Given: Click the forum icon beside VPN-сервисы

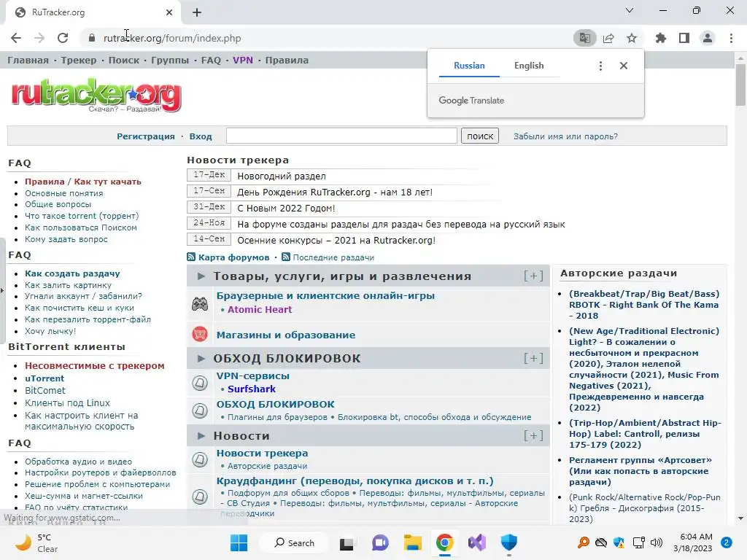Looking at the screenshot, I should pos(200,382).
